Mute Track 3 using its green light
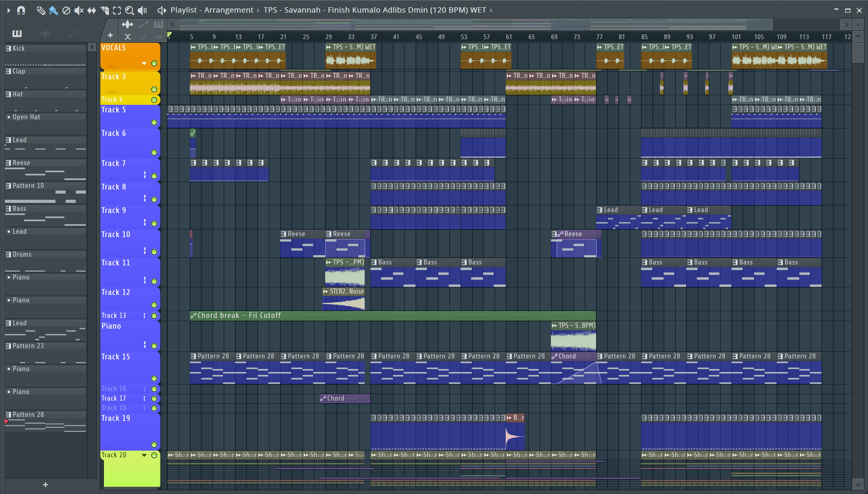868x494 pixels. point(154,89)
